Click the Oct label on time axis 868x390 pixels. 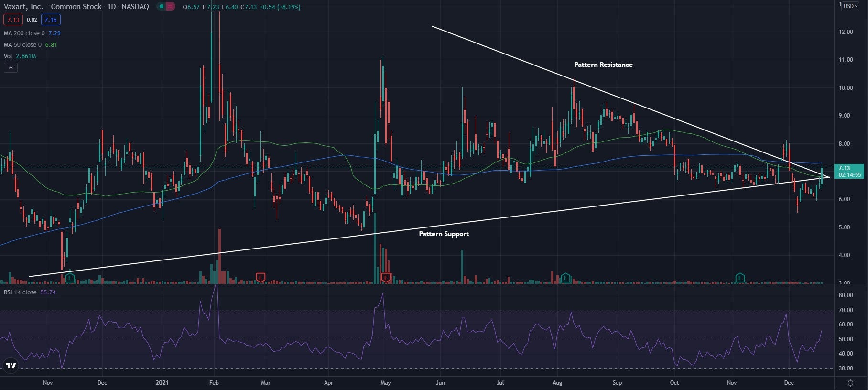click(x=674, y=383)
